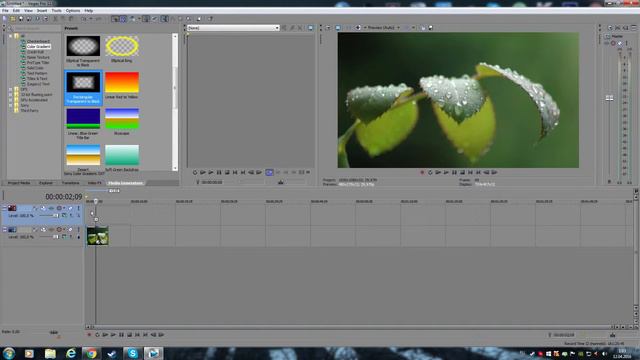
Task: Adjust Master volume fader
Action: pos(609,98)
